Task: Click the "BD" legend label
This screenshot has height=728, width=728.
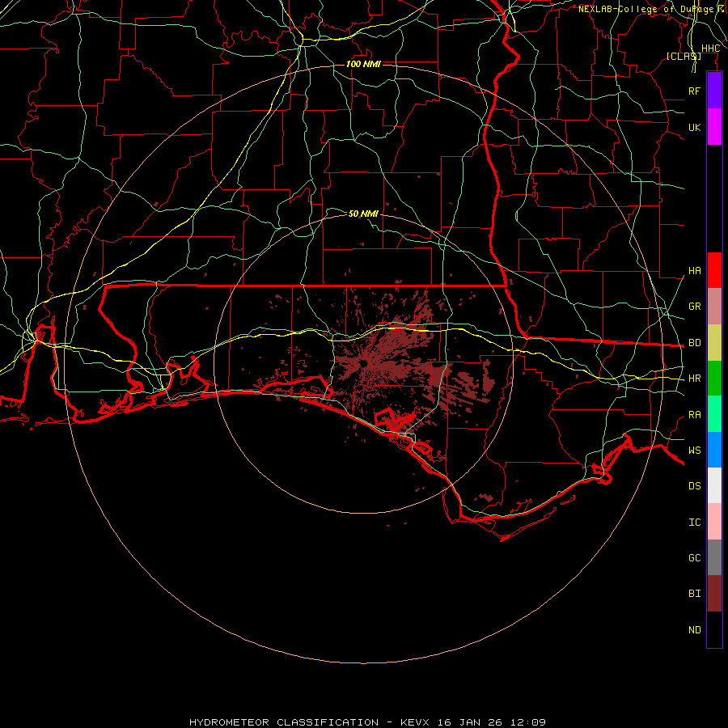Action: click(694, 343)
